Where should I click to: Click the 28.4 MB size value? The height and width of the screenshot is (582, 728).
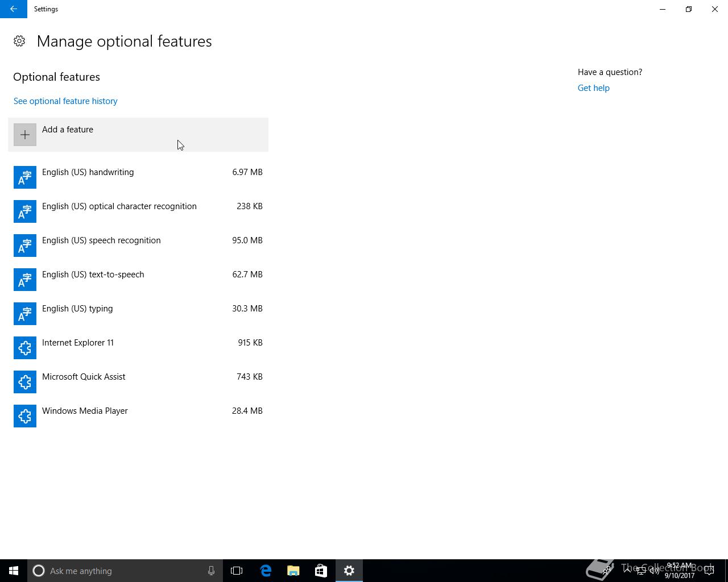tap(247, 411)
